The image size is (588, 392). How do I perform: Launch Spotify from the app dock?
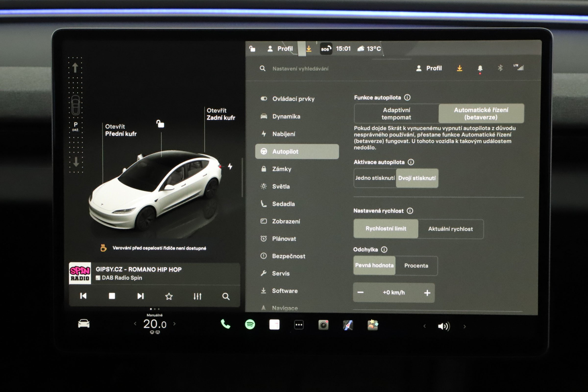coord(250,325)
